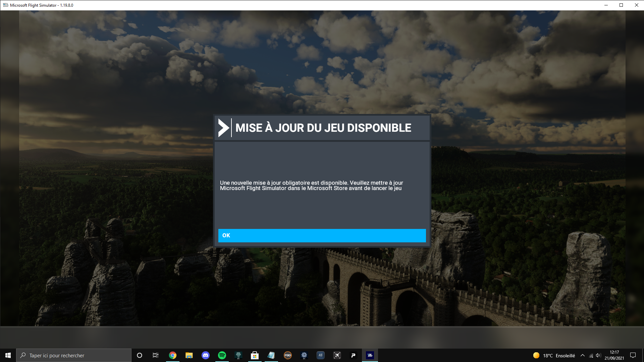Open Google Chrome from the taskbar
This screenshot has width=644, height=362.
(173, 355)
